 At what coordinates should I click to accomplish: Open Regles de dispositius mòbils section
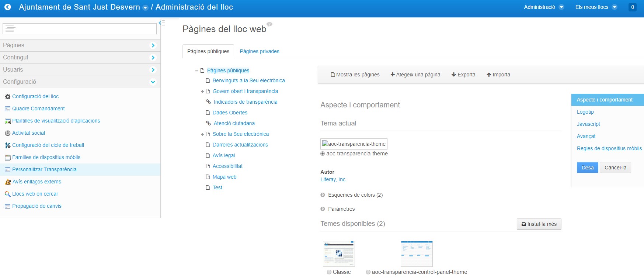pos(609,148)
